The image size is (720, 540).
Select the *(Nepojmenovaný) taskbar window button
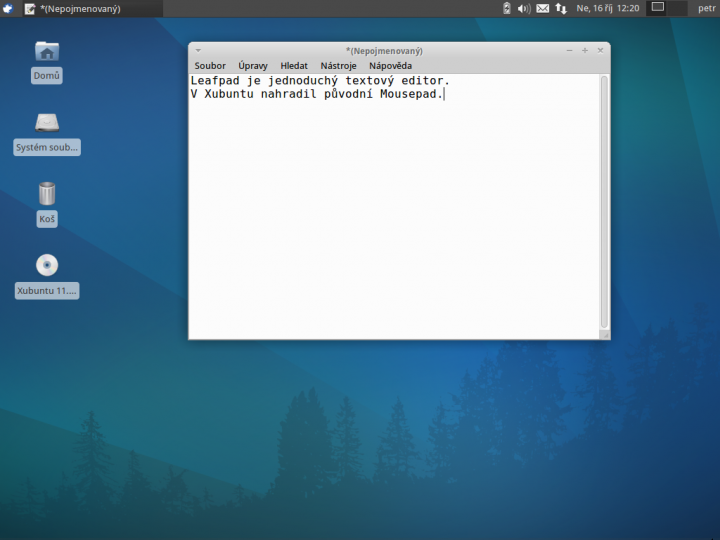pyautogui.click(x=92, y=8)
